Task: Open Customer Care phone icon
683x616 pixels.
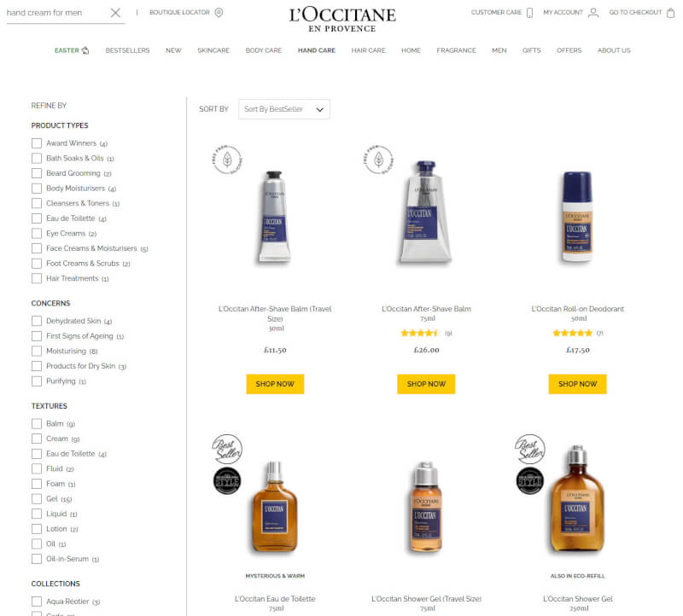Action: point(529,13)
